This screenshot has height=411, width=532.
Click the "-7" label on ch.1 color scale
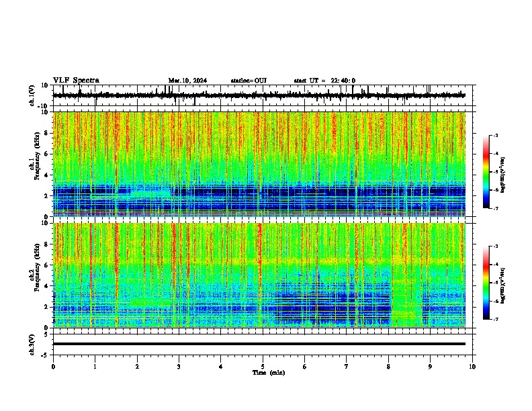pos(495,208)
